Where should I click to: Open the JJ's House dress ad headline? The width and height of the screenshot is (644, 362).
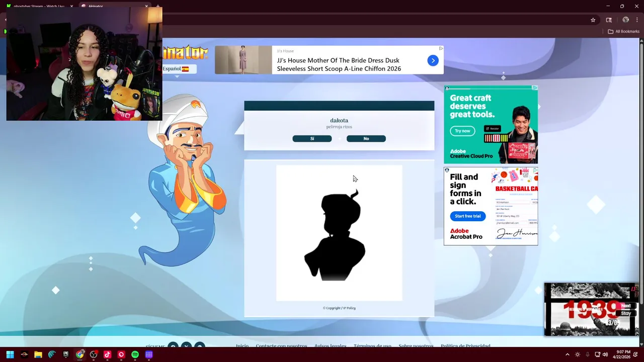(339, 64)
